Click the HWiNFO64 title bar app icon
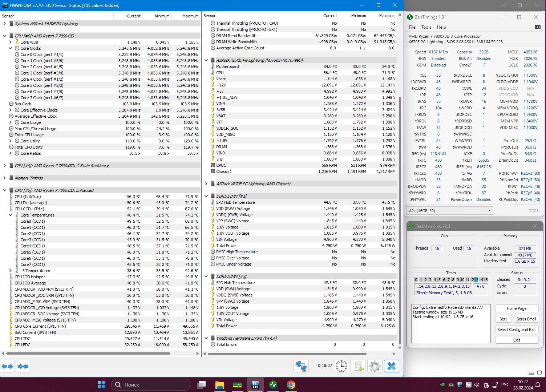The width and height of the screenshot is (546, 392). click(x=5, y=5)
